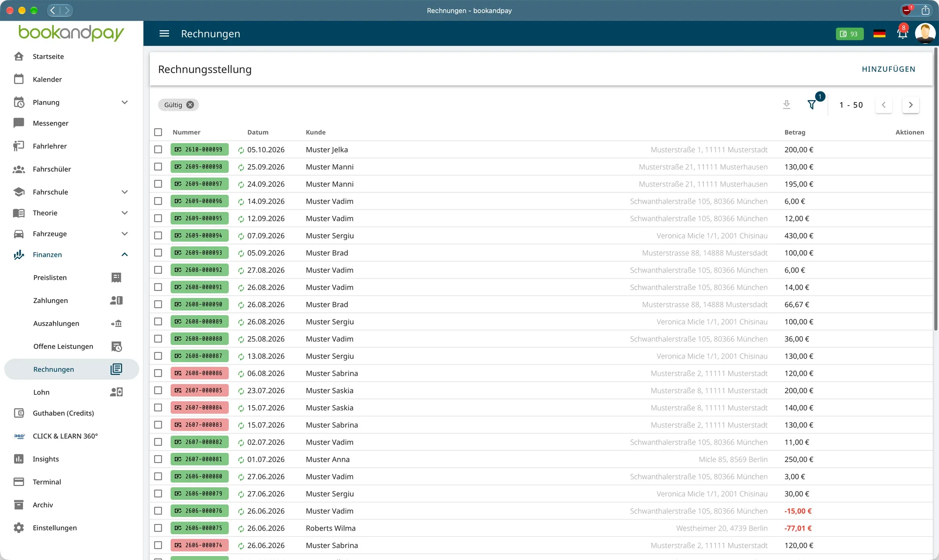Open Guthaben (Credits) in sidebar
Image resolution: width=939 pixels, height=560 pixels.
coord(72,413)
